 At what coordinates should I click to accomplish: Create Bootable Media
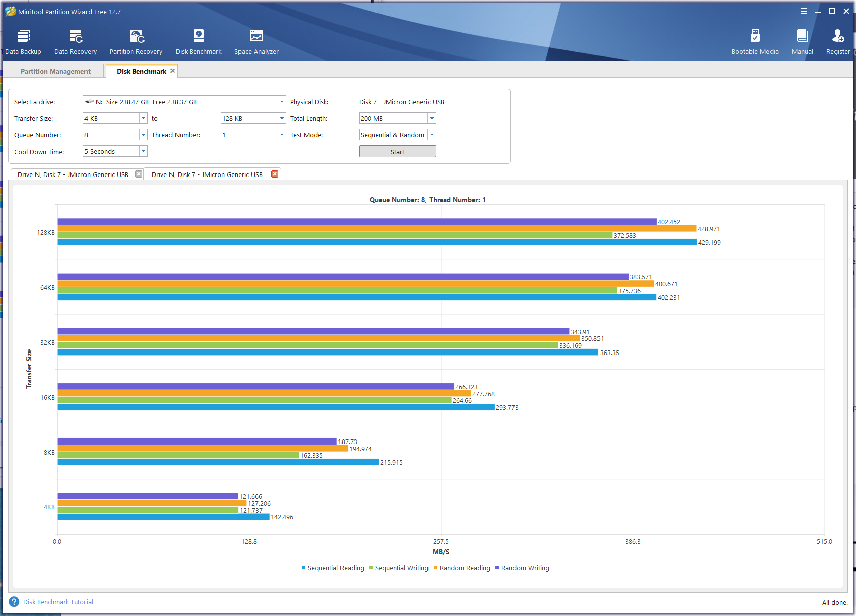click(755, 42)
